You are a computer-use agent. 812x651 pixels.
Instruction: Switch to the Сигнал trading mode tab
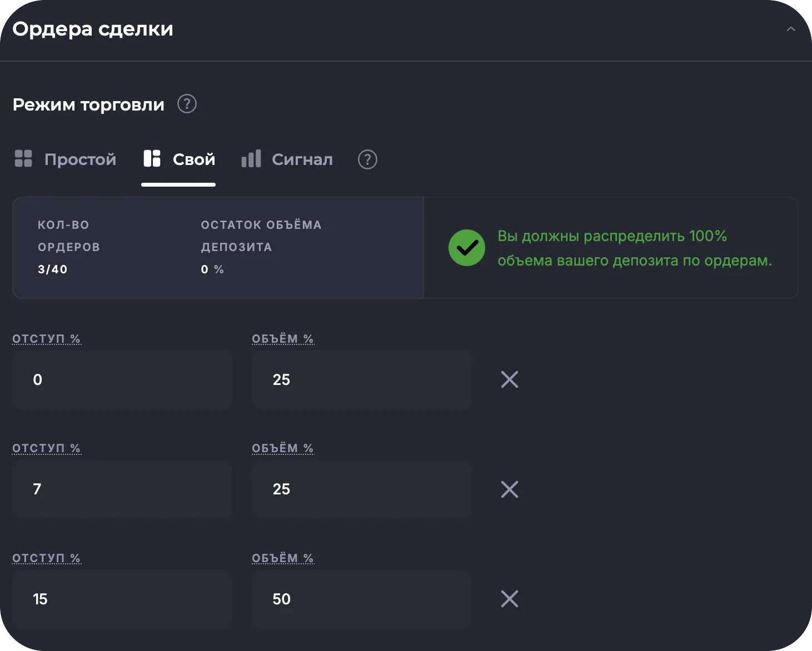302,159
